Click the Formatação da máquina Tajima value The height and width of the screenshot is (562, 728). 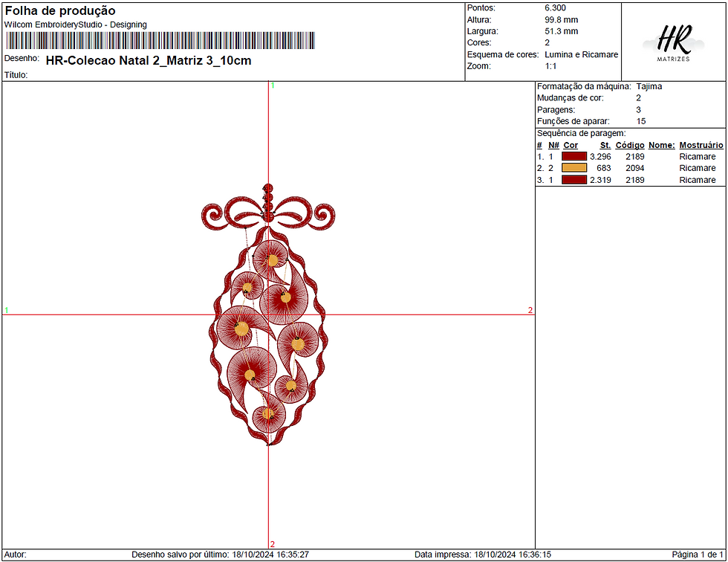pos(649,86)
